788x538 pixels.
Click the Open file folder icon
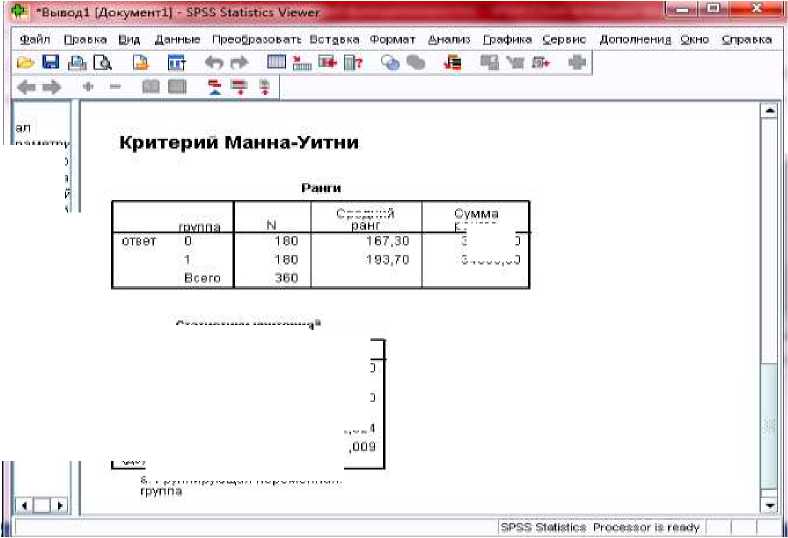coord(25,62)
